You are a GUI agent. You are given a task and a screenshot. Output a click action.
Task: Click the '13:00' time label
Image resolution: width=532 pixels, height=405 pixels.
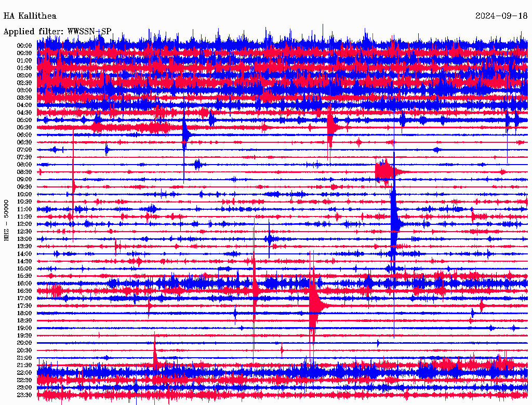click(24, 239)
